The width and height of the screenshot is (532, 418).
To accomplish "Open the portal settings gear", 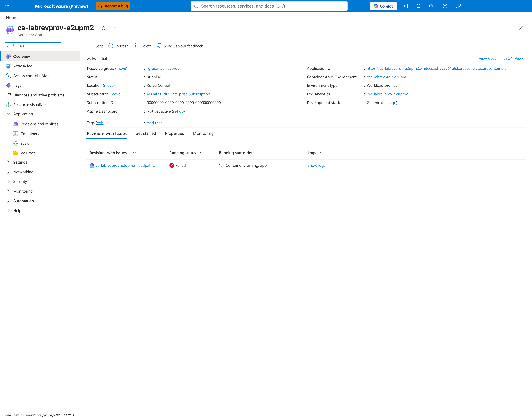I will [x=432, y=6].
